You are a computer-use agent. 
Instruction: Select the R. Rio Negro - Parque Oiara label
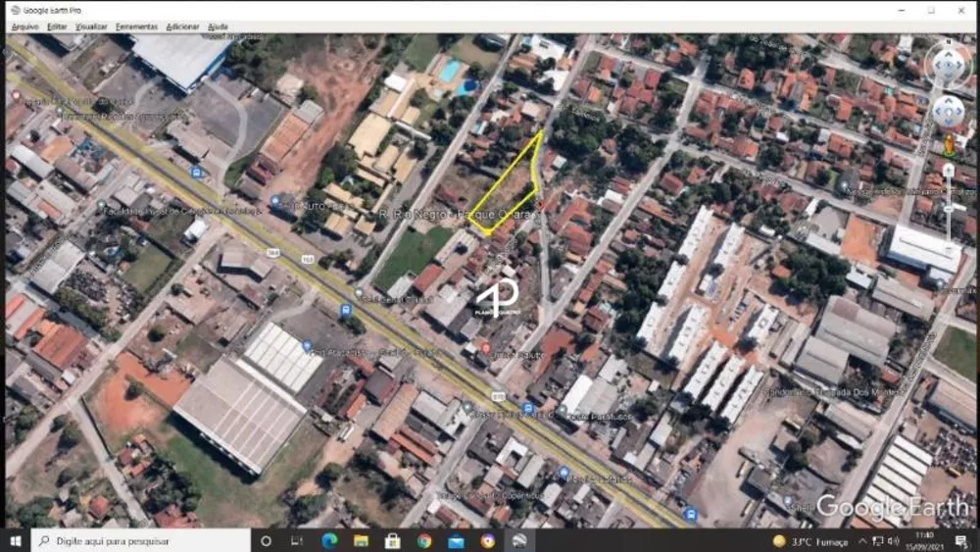click(x=458, y=215)
